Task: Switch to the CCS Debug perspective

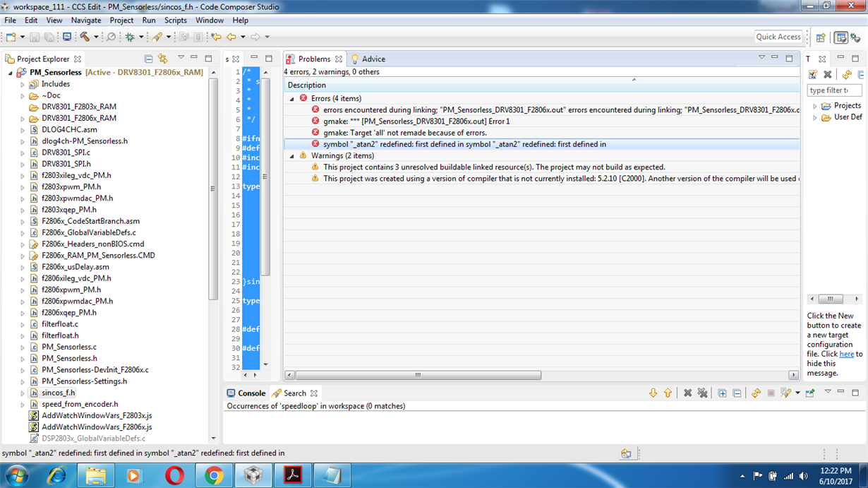Action: pyautogui.click(x=856, y=37)
